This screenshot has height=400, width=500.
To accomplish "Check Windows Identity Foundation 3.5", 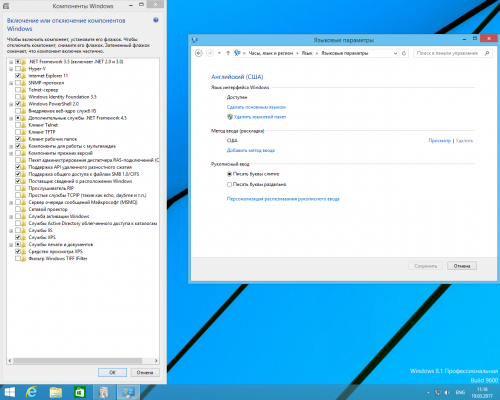I will [18, 97].
